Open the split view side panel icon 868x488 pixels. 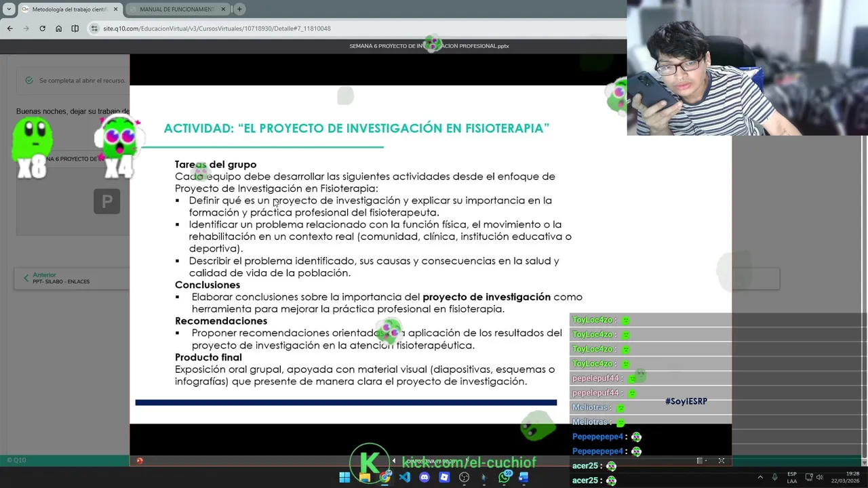coord(75,28)
